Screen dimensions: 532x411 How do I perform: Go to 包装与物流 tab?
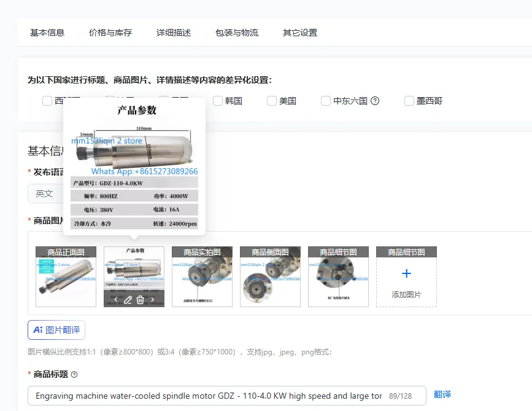[237, 33]
